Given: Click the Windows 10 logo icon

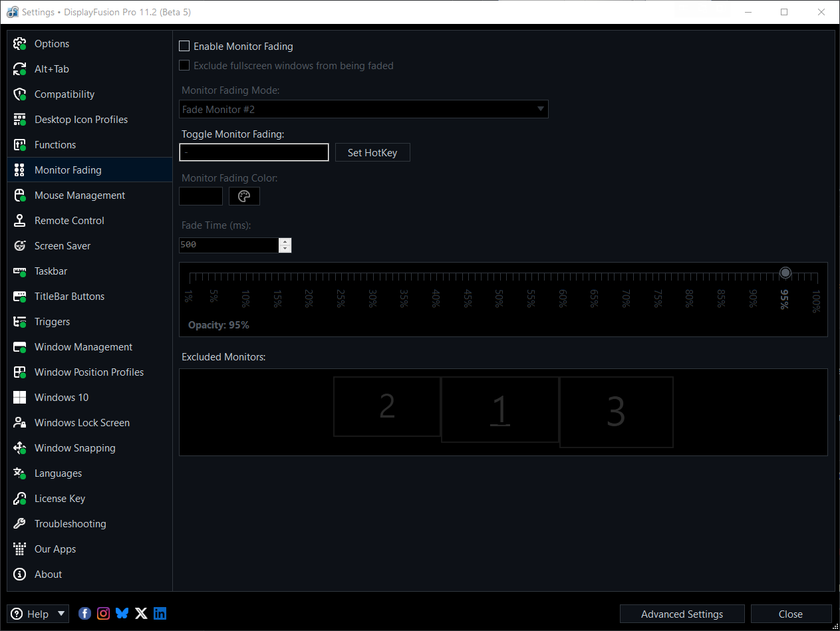Looking at the screenshot, I should [20, 398].
